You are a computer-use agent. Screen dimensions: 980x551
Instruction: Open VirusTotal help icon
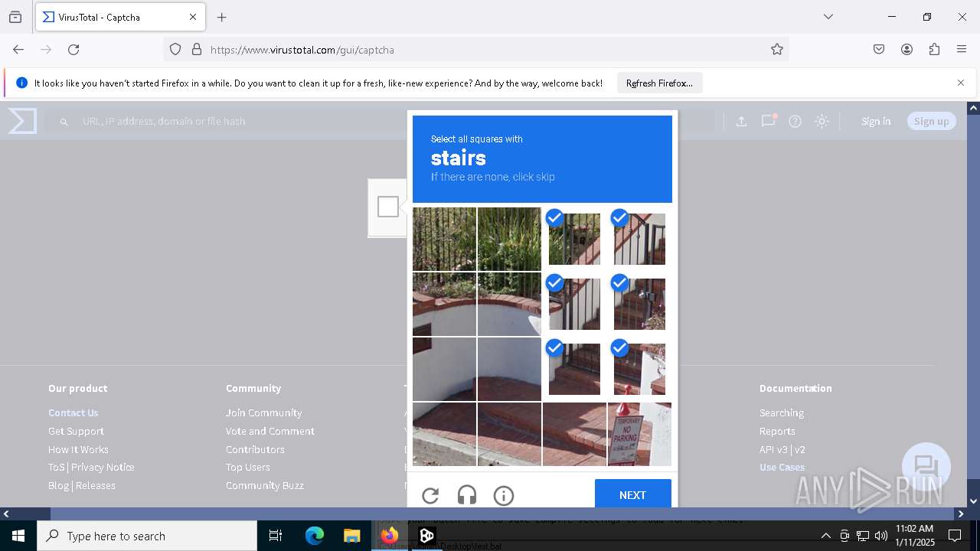click(x=795, y=121)
